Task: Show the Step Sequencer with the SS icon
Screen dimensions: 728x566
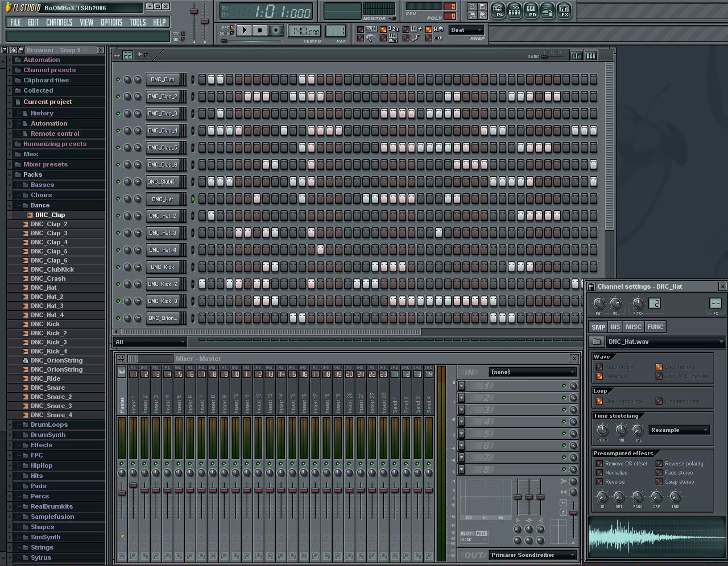Action: point(515,10)
